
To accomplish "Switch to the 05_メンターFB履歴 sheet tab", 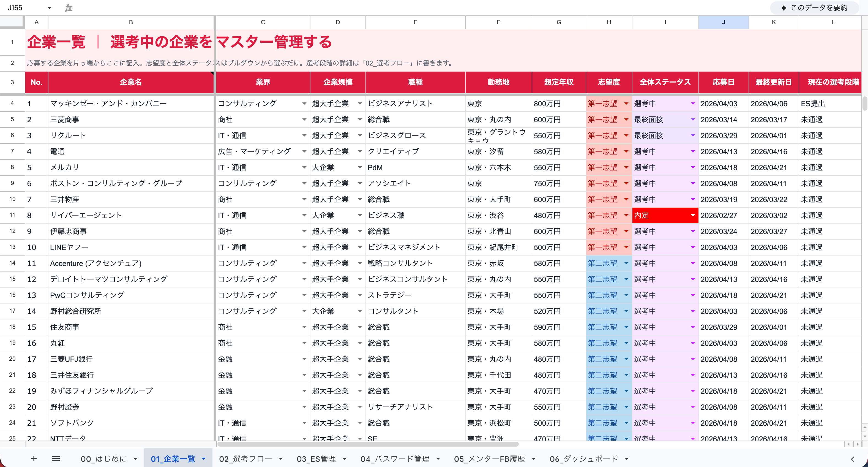I will (x=489, y=458).
